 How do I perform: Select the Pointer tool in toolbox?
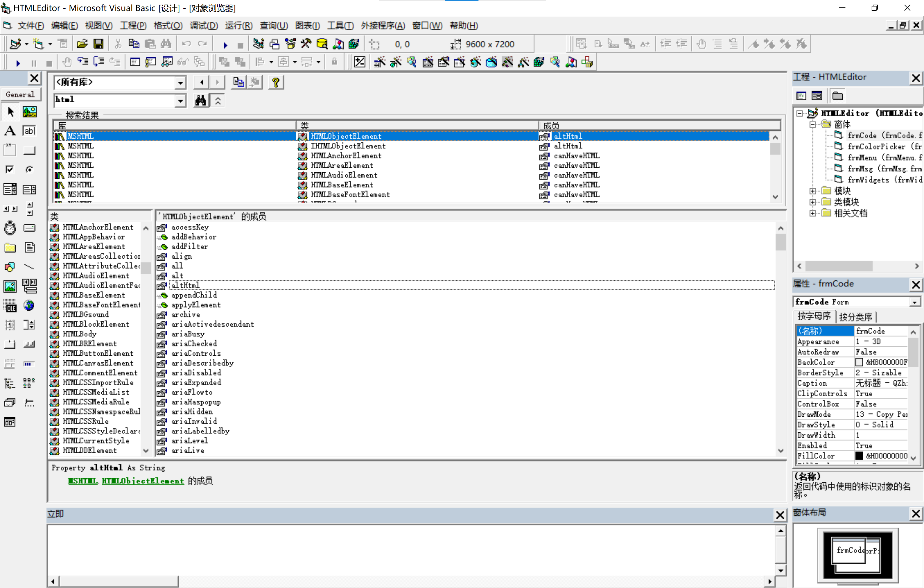(10, 112)
